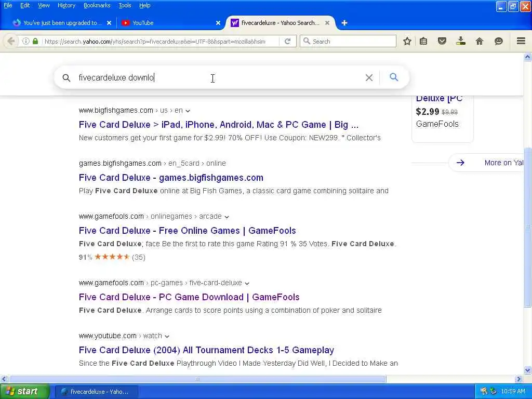
Task: Click 'games.bigfishgames.com › en_5card › online' breadcrumb
Action: [152, 163]
